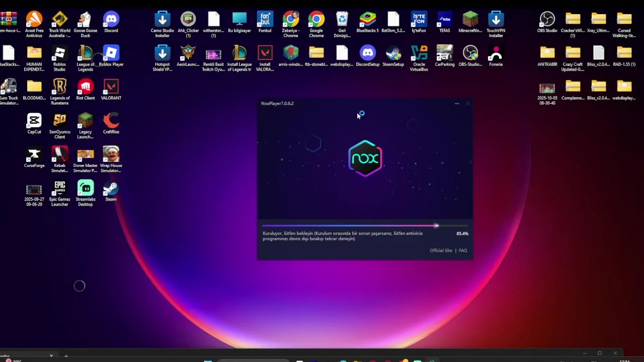Select the BlueStacks 5 shortcut
Image resolution: width=644 pixels, height=362 pixels.
(367, 23)
